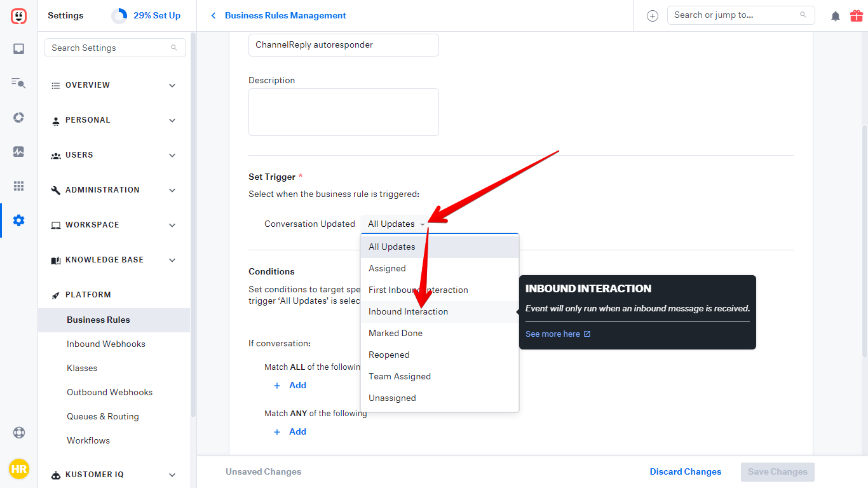The image size is (868, 488).
Task: Click the 29% setup progress ring
Action: tap(119, 16)
